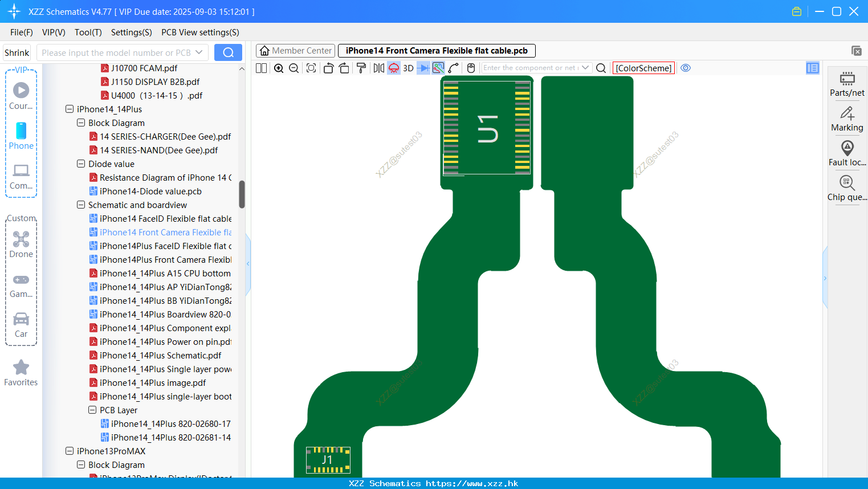
Task: Open the Tool(T) menu
Action: click(88, 32)
